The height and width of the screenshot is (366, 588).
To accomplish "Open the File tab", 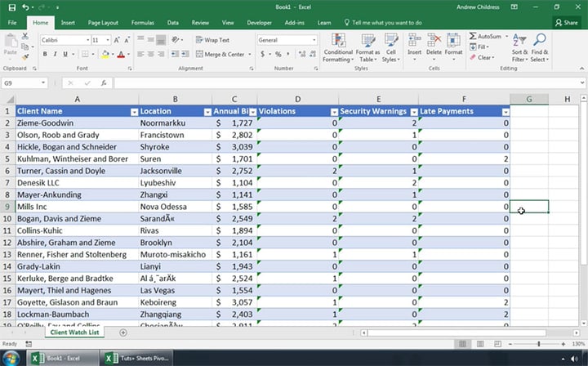I will tap(12, 23).
